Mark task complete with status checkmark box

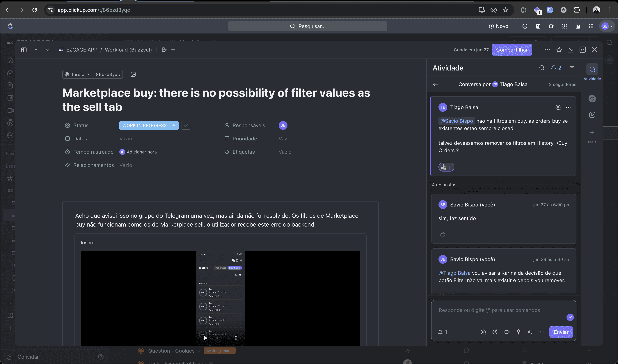click(x=186, y=125)
